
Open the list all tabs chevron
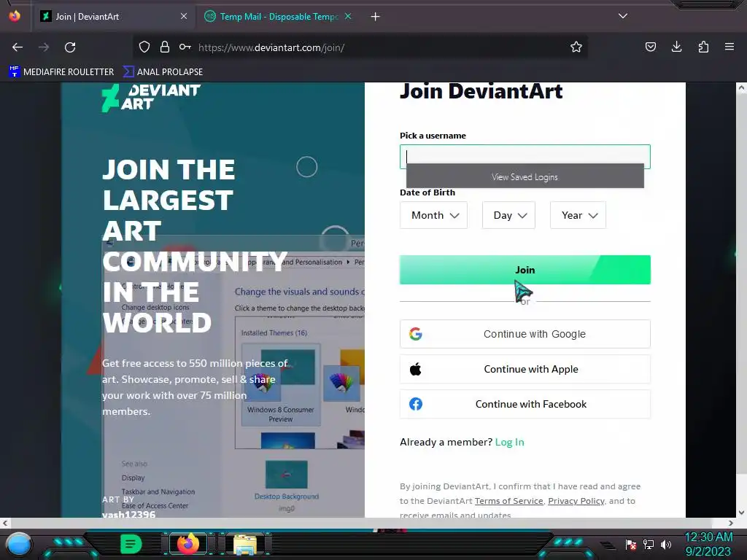(x=623, y=16)
